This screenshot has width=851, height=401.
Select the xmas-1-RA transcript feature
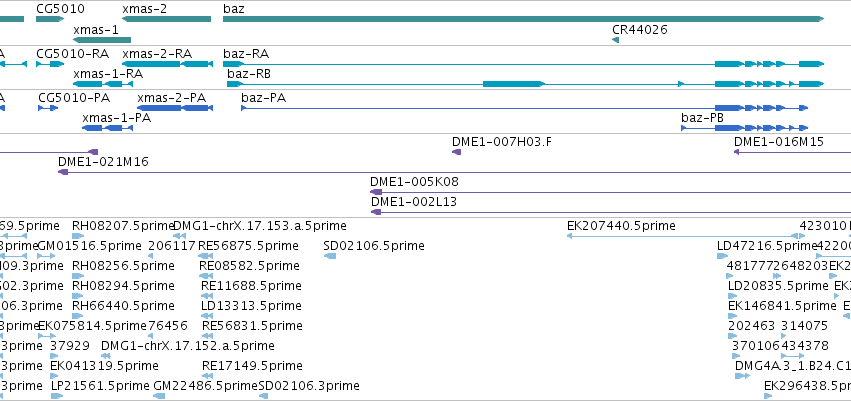(x=103, y=84)
